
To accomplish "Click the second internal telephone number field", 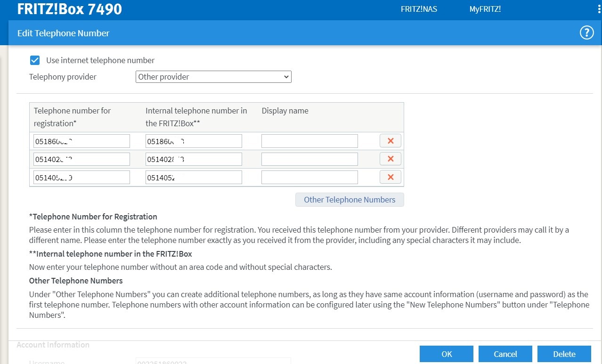I will click(x=194, y=159).
